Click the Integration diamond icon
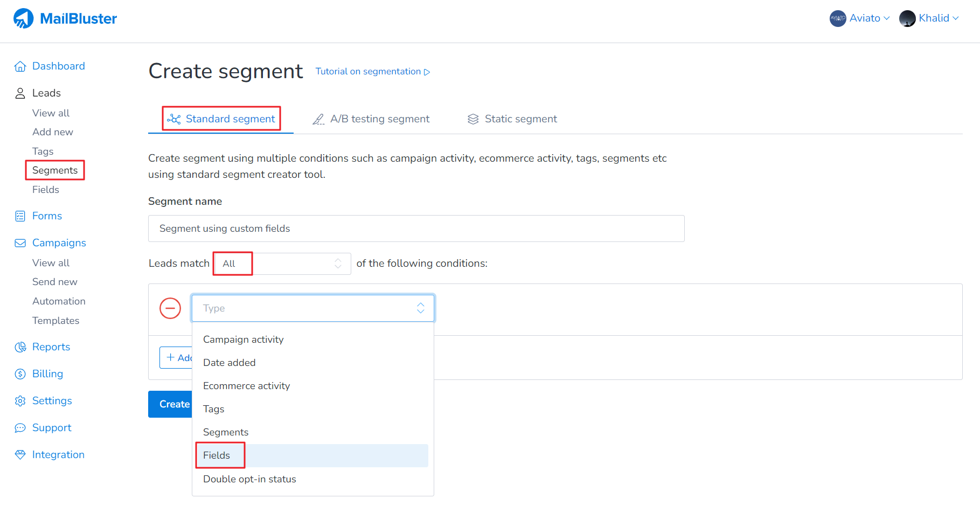980x512 pixels. pos(20,454)
